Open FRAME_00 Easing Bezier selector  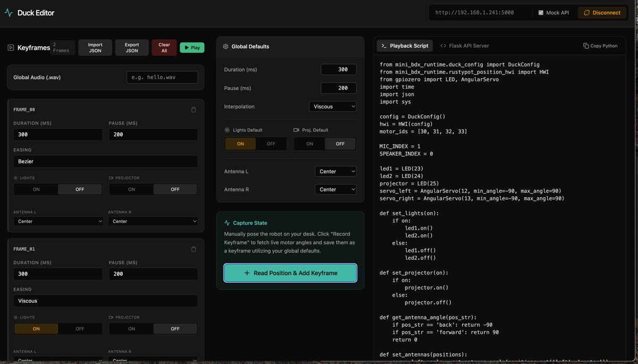click(x=106, y=161)
